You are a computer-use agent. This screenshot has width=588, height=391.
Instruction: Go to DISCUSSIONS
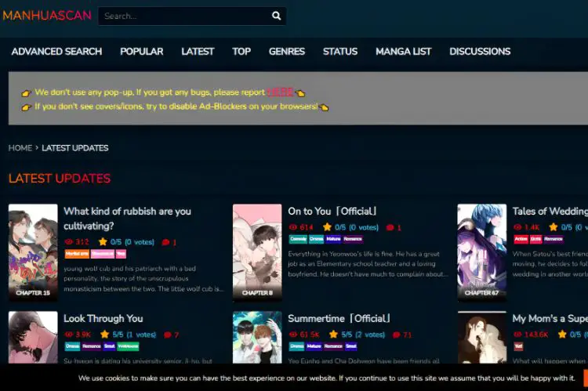(480, 52)
